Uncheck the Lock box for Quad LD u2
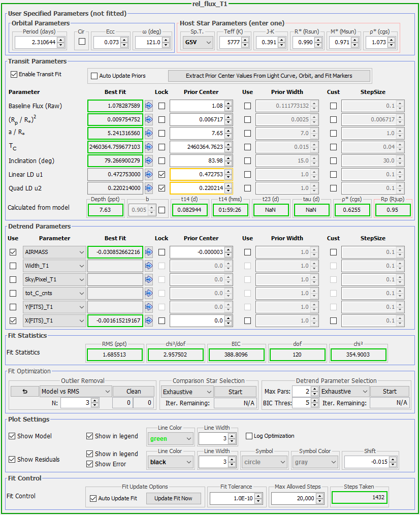This screenshot has height=515, width=420. [161, 188]
